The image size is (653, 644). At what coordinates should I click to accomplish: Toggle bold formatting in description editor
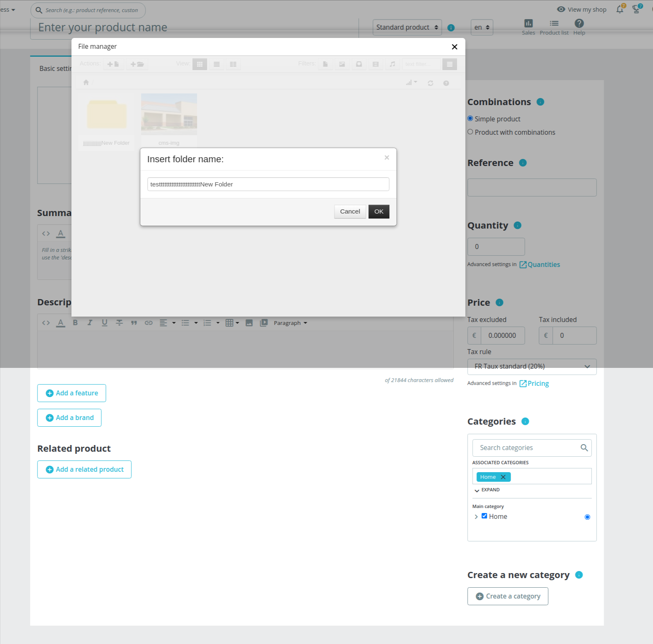coord(75,322)
